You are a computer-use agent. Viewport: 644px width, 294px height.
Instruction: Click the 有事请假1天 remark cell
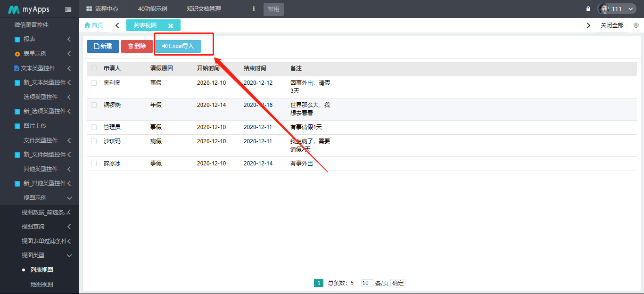click(306, 127)
